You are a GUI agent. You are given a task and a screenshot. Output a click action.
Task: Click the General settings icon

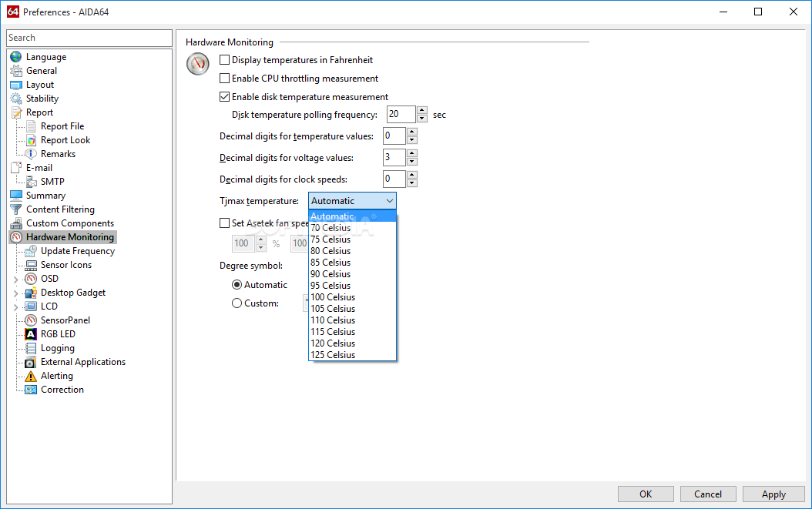[16, 71]
